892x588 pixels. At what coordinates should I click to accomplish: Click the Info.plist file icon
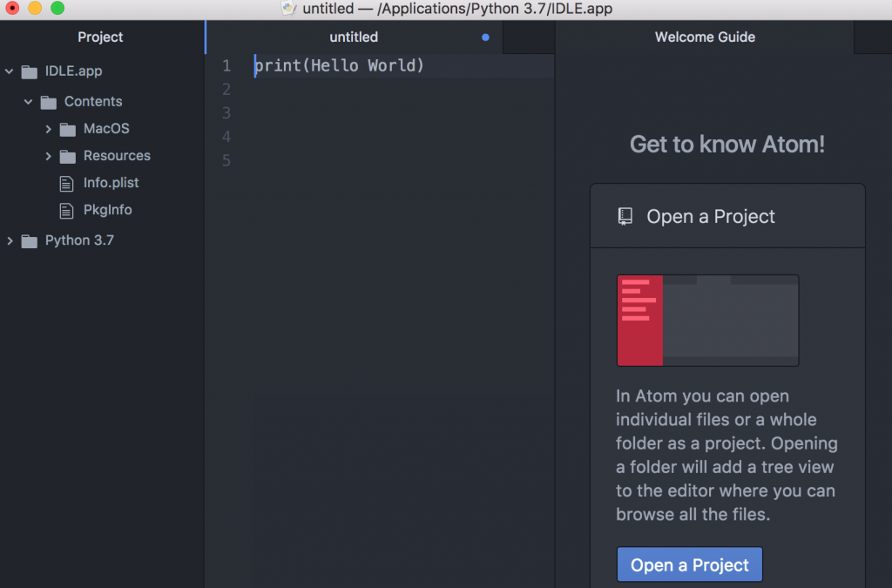tap(66, 183)
